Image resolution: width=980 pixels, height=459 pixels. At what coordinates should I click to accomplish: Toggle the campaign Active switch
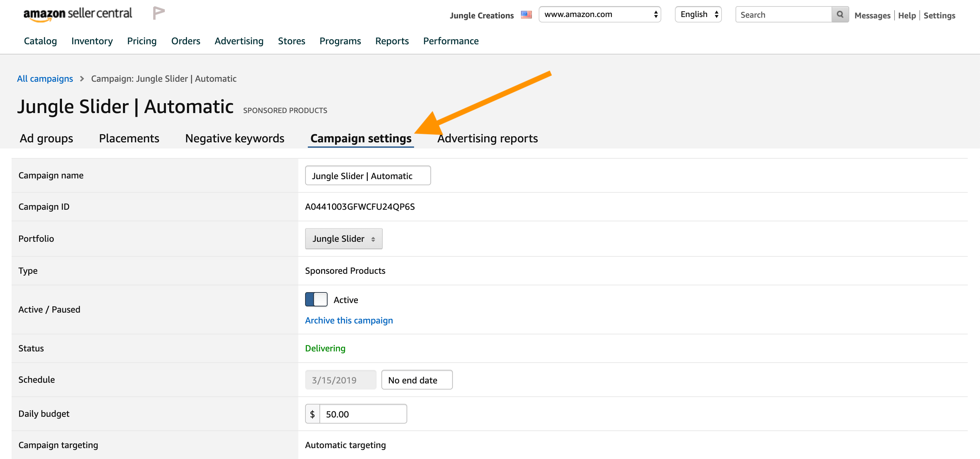tap(316, 300)
